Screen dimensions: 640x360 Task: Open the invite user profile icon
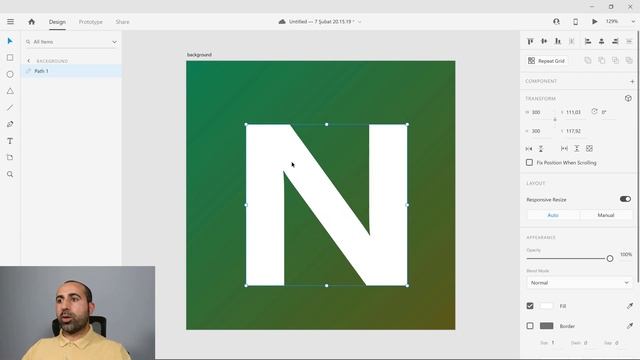(556, 22)
